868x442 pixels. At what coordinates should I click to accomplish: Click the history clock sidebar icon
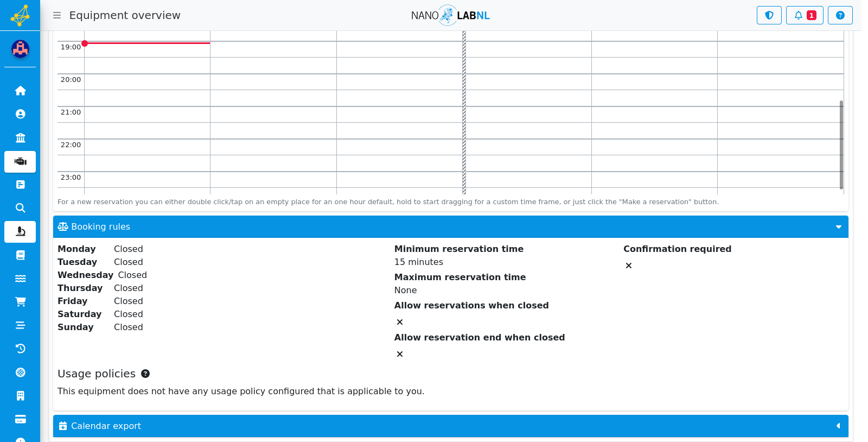click(x=20, y=349)
